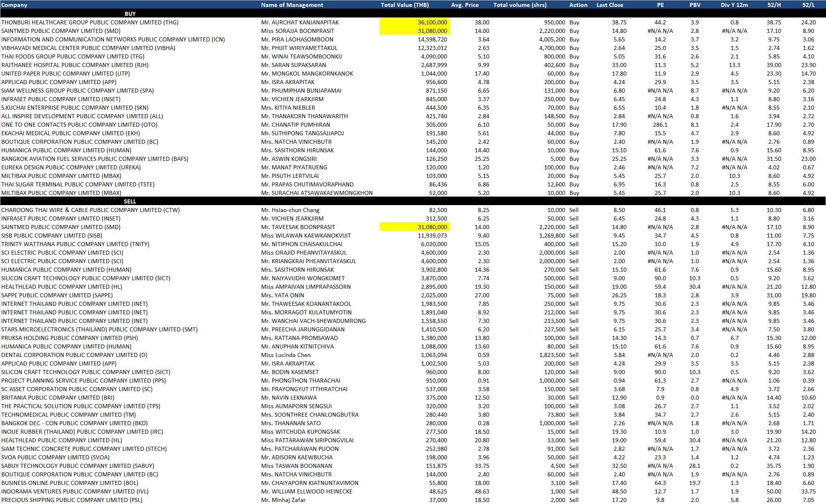Click Miss PATTARAWAN SIRIPONGVILAI cell
The image size is (826, 504).
pos(307,440)
